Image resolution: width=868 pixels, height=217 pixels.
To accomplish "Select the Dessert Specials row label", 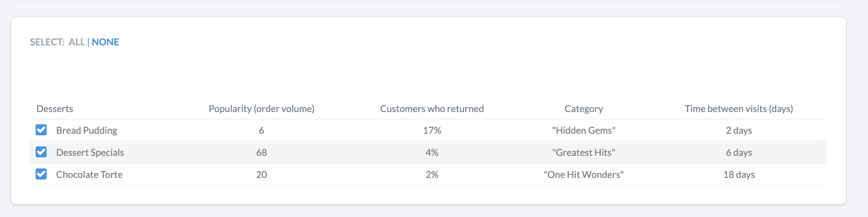I will click(90, 152).
